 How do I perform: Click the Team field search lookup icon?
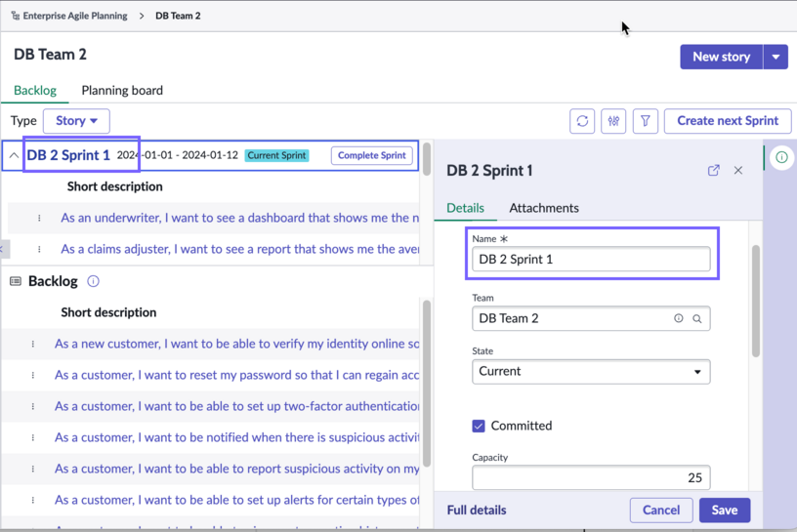click(697, 318)
